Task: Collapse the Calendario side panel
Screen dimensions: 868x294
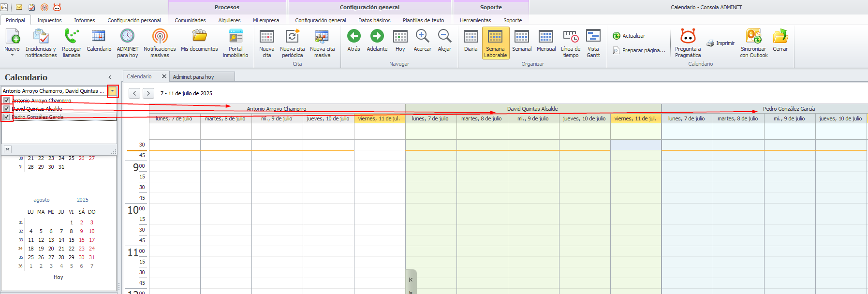Action: (110, 77)
